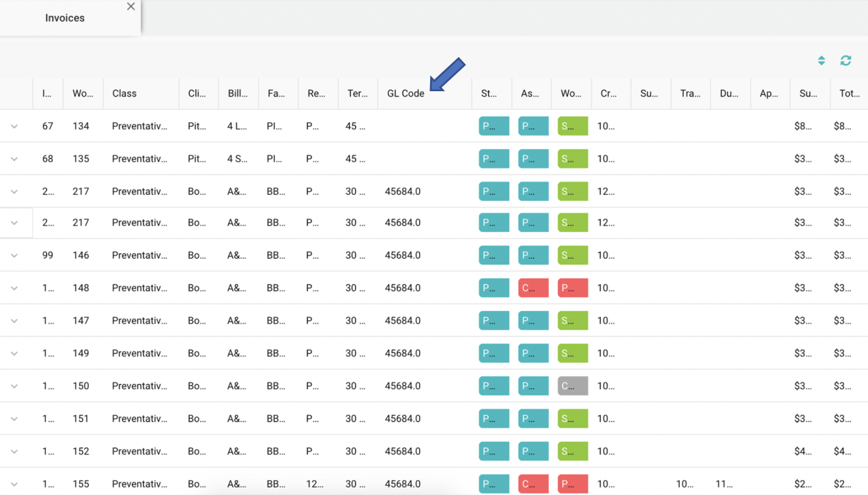The width and height of the screenshot is (868, 495).
Task: Sort by the Class column header
Action: [123, 93]
